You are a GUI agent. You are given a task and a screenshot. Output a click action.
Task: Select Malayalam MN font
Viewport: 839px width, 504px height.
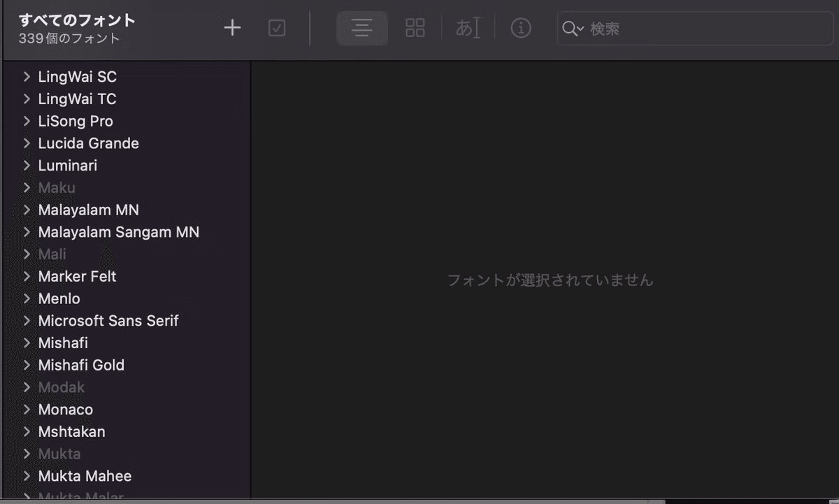tap(89, 210)
